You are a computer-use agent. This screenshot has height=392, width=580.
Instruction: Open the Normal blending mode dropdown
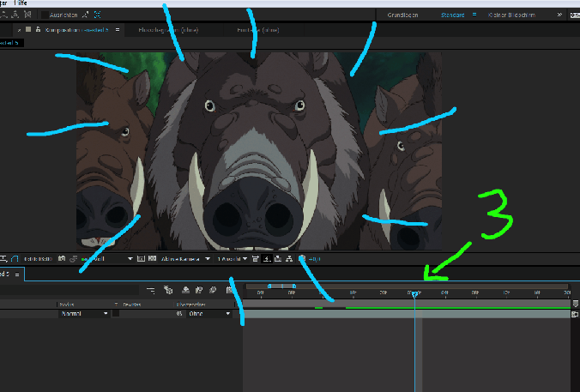click(84, 314)
